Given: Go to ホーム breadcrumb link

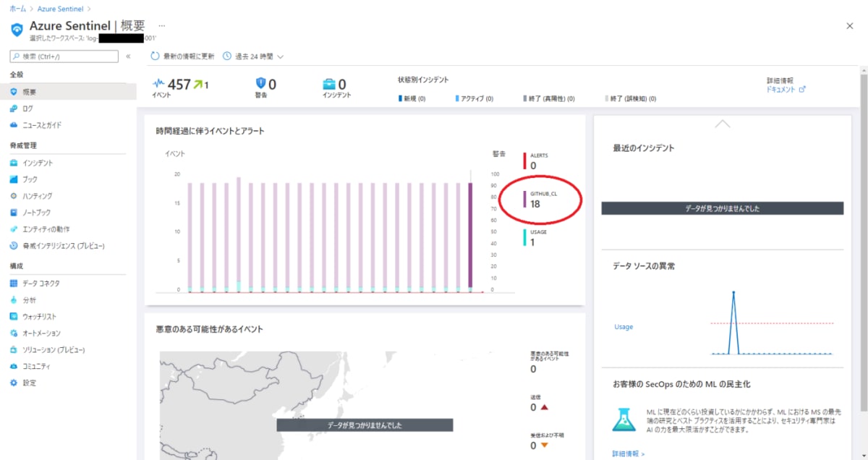Looking at the screenshot, I should [17, 8].
